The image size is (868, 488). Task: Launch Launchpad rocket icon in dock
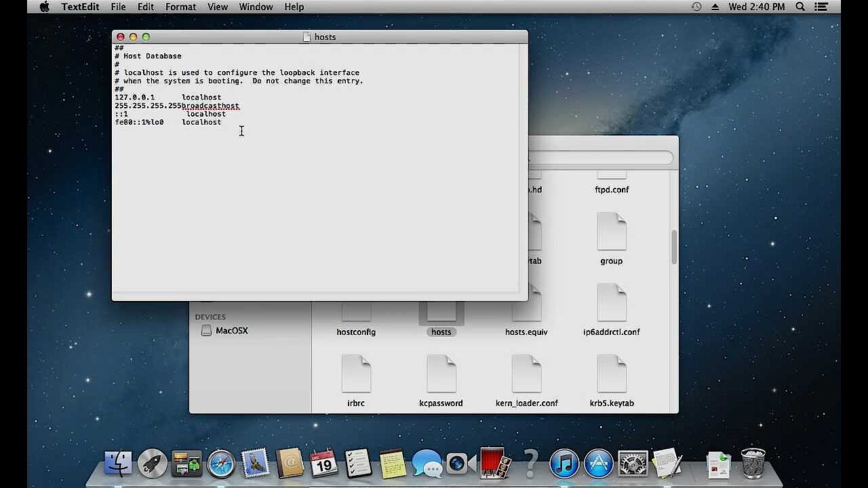pyautogui.click(x=153, y=464)
